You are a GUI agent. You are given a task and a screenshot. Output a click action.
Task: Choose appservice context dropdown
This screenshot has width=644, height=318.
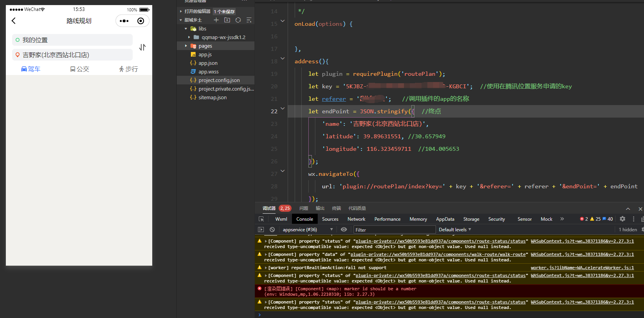coord(308,230)
